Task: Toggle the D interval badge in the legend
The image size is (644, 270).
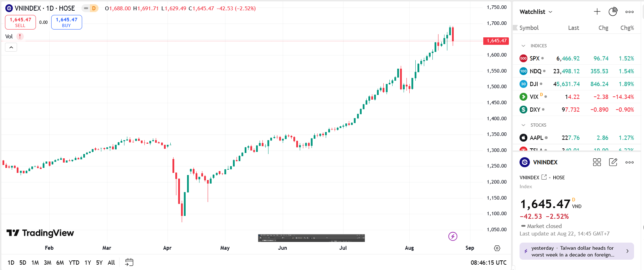Action: [94, 8]
